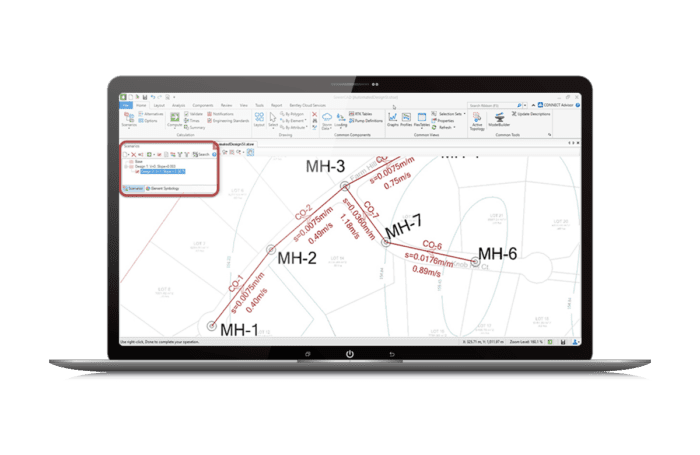Select the Base scenario in the tree

(139, 161)
